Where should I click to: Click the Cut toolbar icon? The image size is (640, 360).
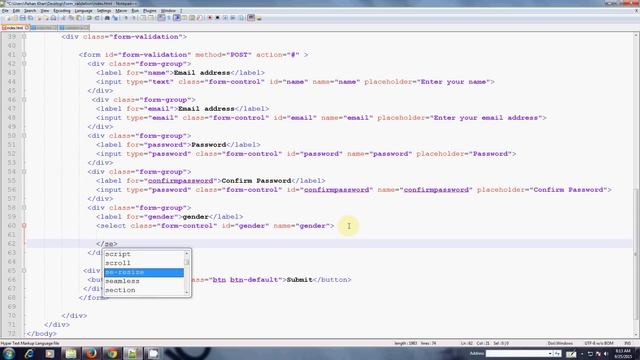[63, 18]
